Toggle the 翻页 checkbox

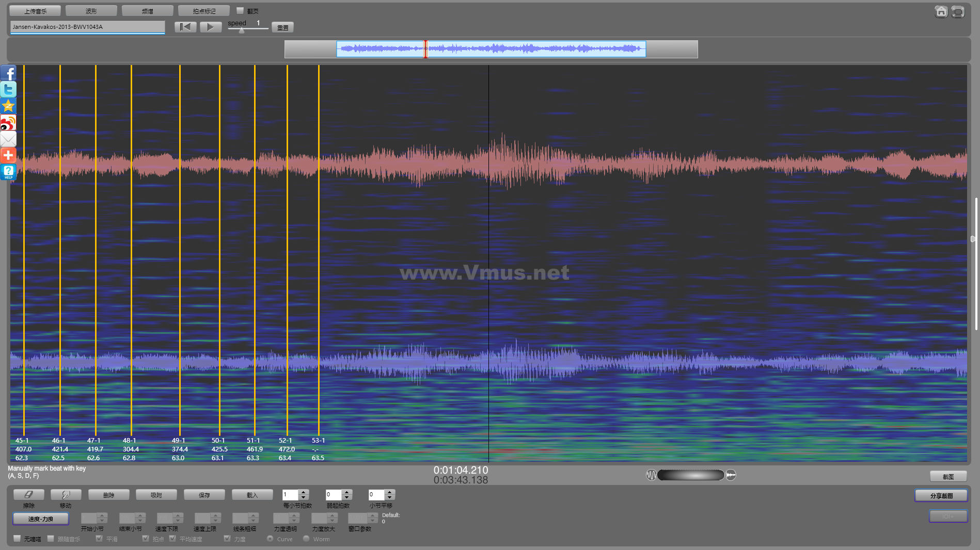click(240, 11)
